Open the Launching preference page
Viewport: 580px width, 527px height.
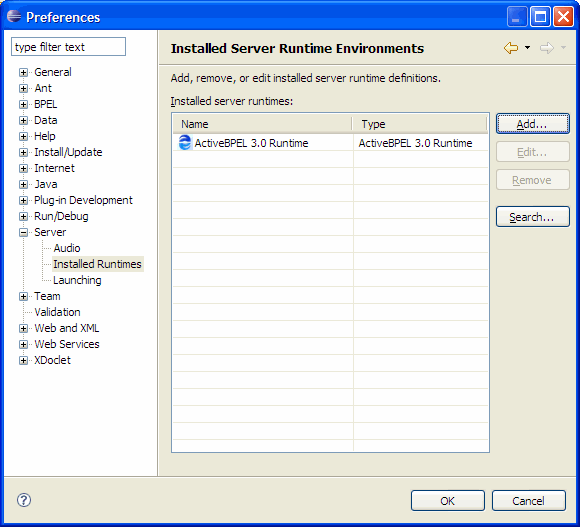coord(77,280)
